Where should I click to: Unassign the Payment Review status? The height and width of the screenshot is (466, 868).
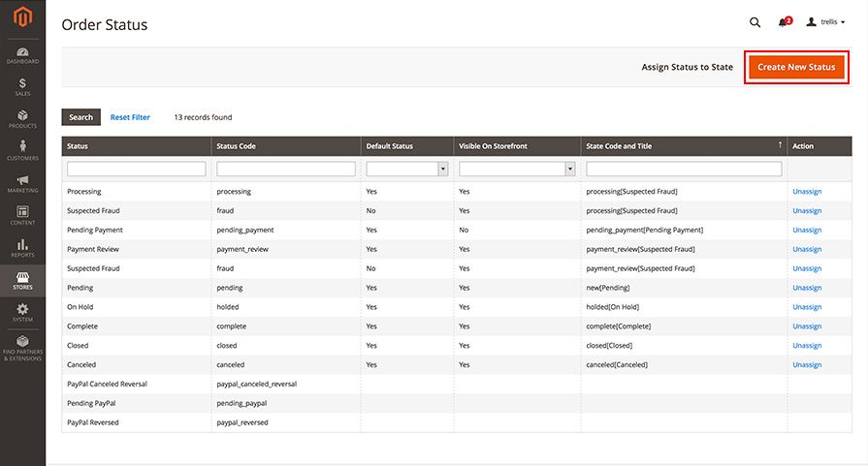click(807, 249)
